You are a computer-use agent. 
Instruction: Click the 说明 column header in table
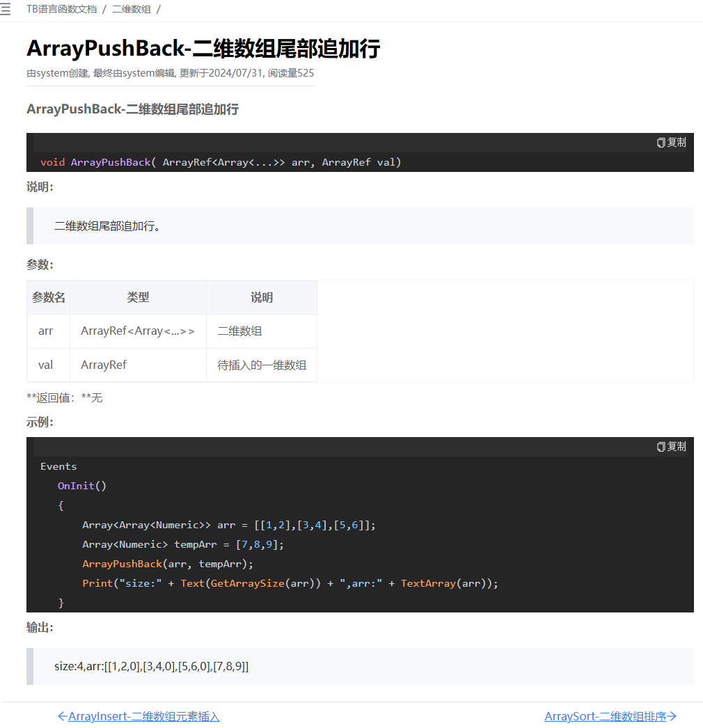pos(262,298)
